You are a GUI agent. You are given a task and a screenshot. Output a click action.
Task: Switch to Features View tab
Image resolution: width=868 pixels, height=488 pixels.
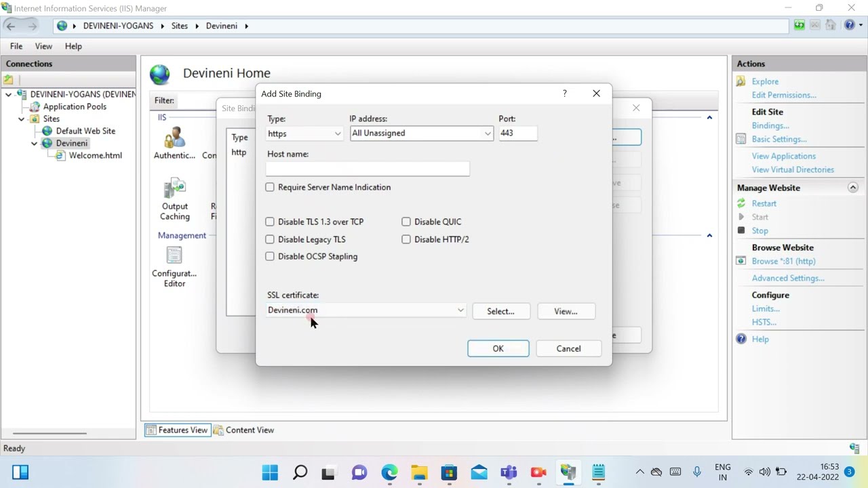tap(176, 430)
